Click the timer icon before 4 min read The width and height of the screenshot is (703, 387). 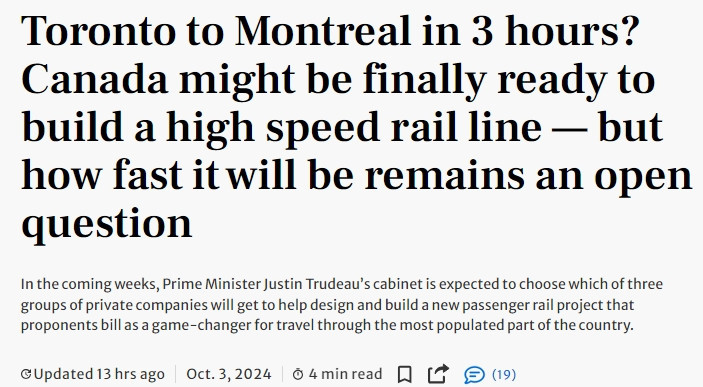pos(298,374)
